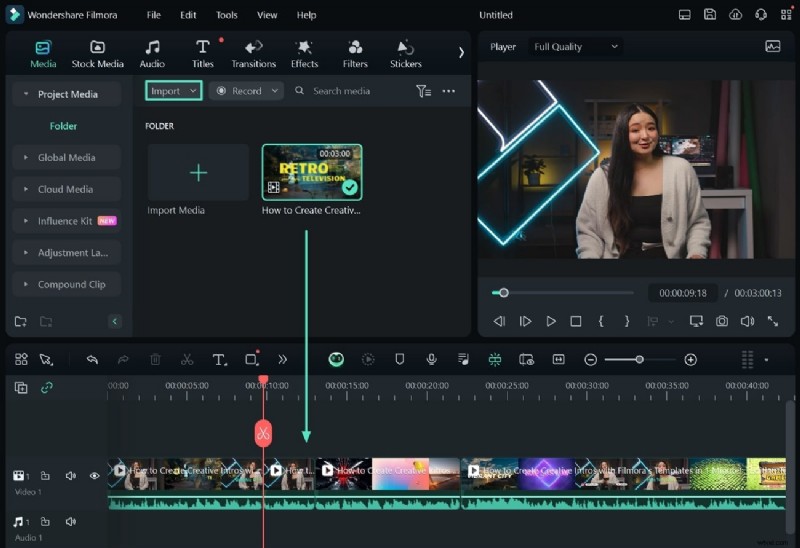Screen dimensions: 800x548
Task: Open the Stock Media tab
Action: (x=97, y=54)
